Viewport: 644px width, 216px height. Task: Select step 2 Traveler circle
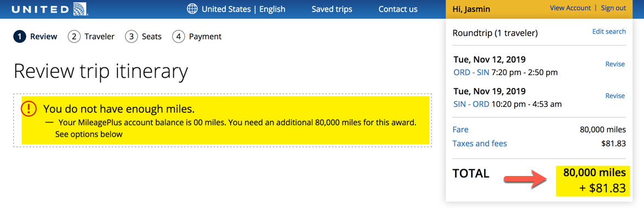[74, 37]
